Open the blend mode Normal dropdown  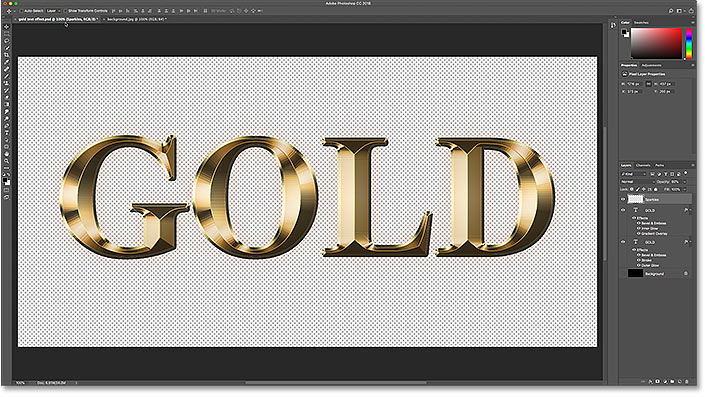click(x=638, y=182)
